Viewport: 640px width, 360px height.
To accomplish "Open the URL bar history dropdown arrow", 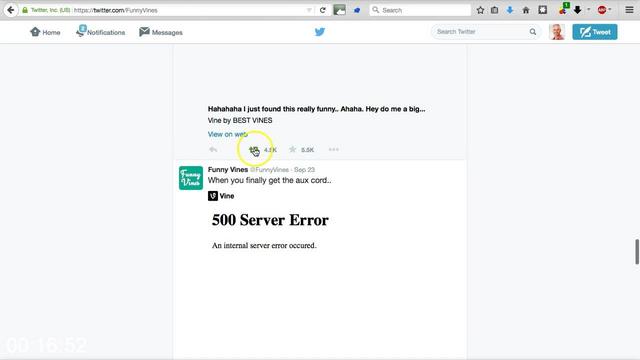I will pos(309,10).
